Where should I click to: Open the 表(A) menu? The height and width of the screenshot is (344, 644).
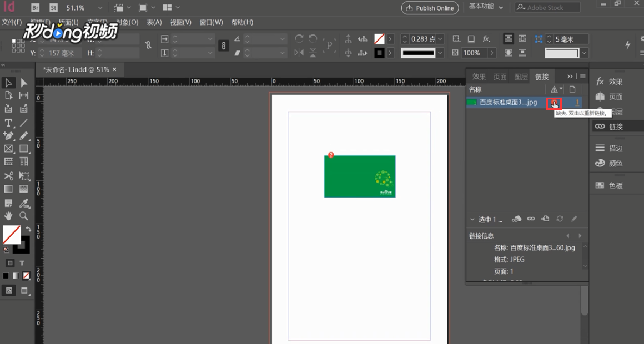tap(154, 22)
